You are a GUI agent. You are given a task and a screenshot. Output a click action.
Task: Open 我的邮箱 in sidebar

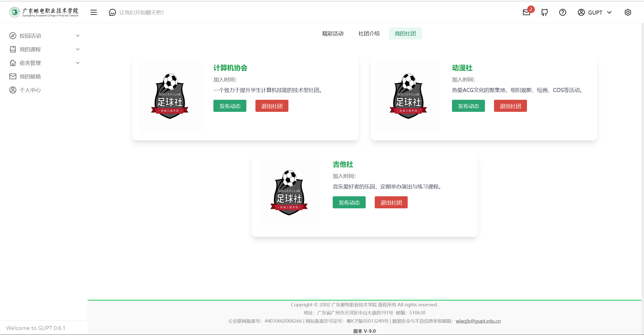click(x=30, y=76)
